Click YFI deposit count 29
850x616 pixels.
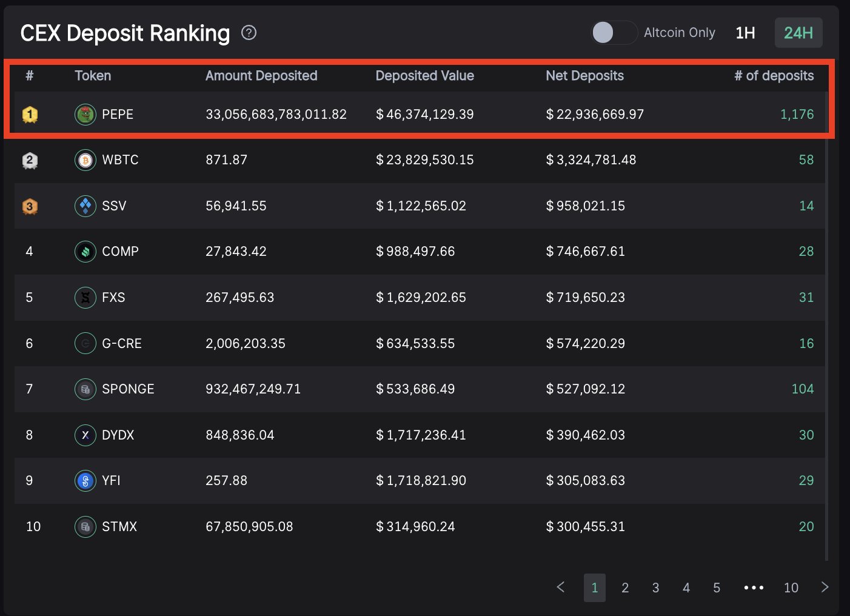806,481
